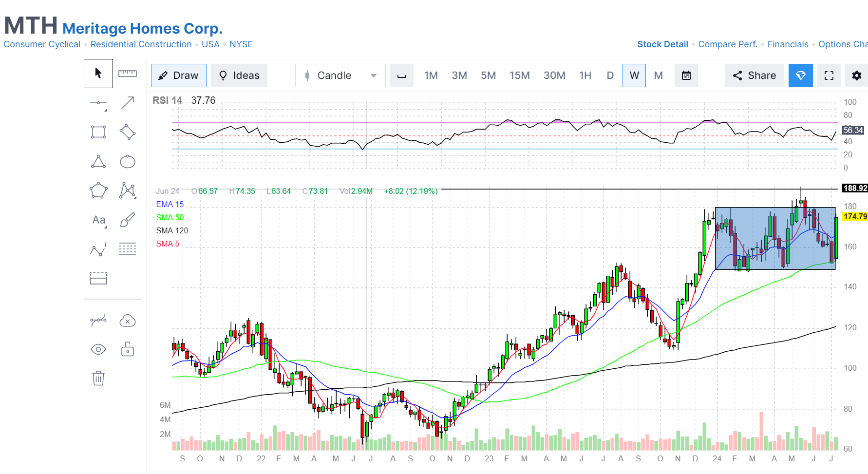Switch to 1H timeframe
The image size is (868, 474).
point(585,76)
